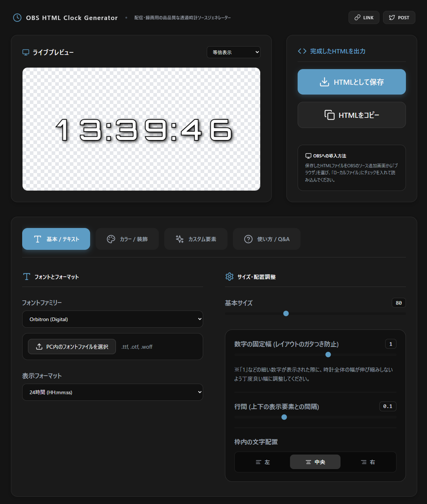427x504 pixels.
Task: Click the 行間 value field showing 0.1
Action: coord(388,406)
